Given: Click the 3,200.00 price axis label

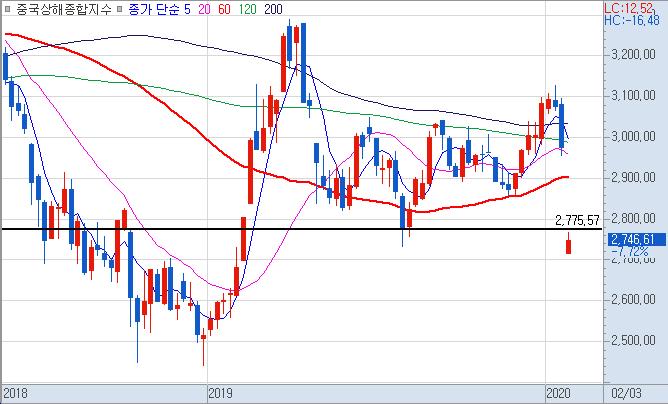Looking at the screenshot, I should [x=633, y=55].
